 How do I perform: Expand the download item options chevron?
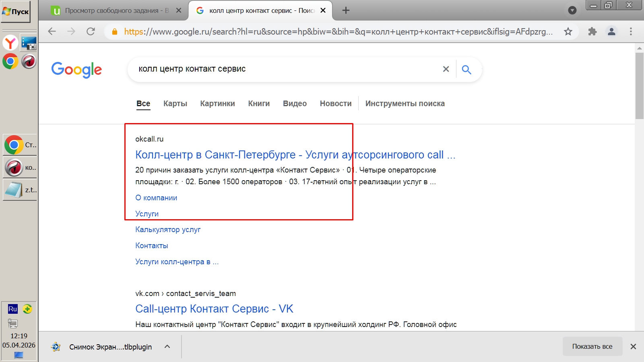[x=167, y=347]
